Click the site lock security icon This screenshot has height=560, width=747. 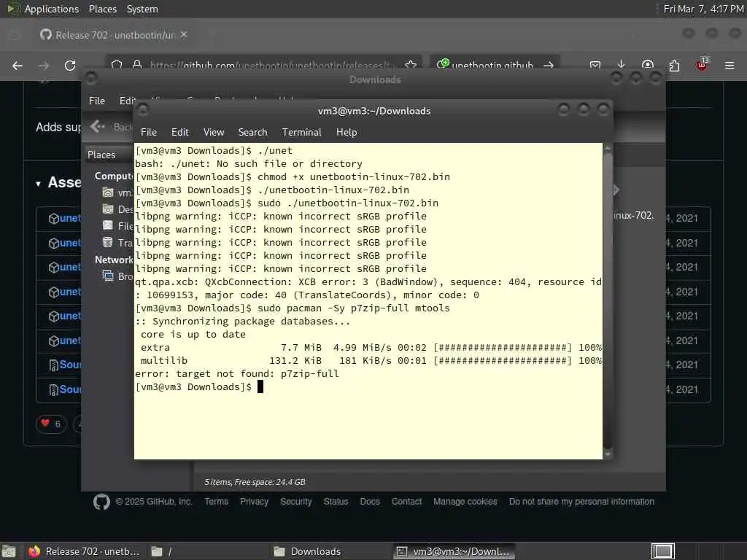tap(137, 65)
